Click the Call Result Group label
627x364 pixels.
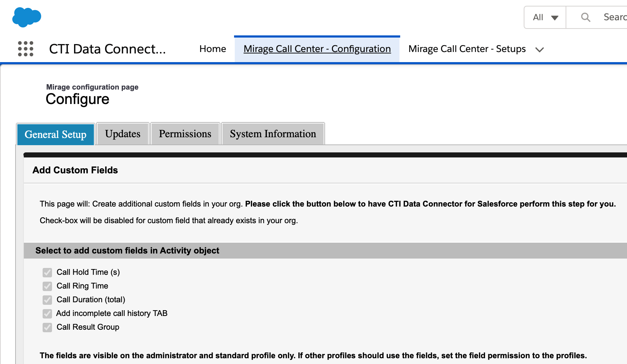pos(88,327)
